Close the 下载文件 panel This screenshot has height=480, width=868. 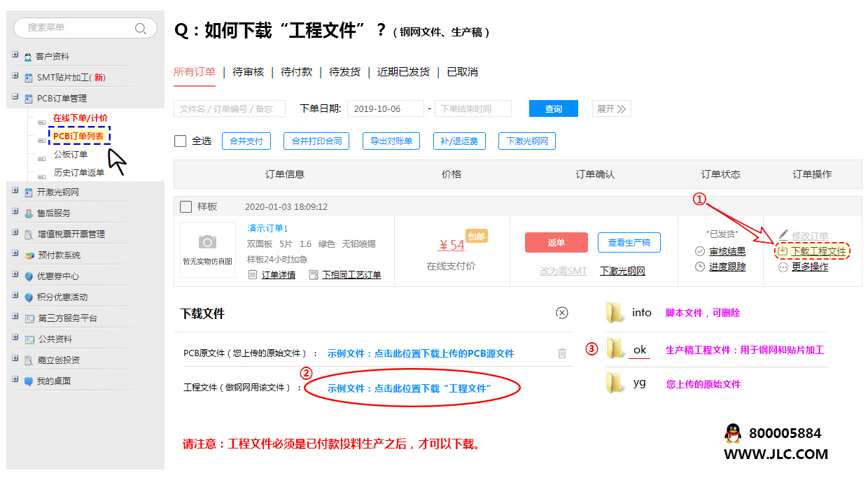[562, 313]
